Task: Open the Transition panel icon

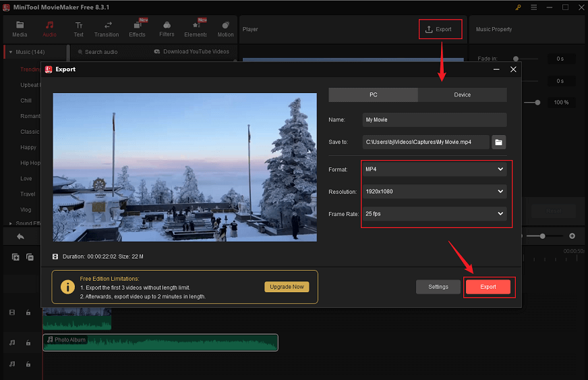Action: pyautogui.click(x=107, y=26)
